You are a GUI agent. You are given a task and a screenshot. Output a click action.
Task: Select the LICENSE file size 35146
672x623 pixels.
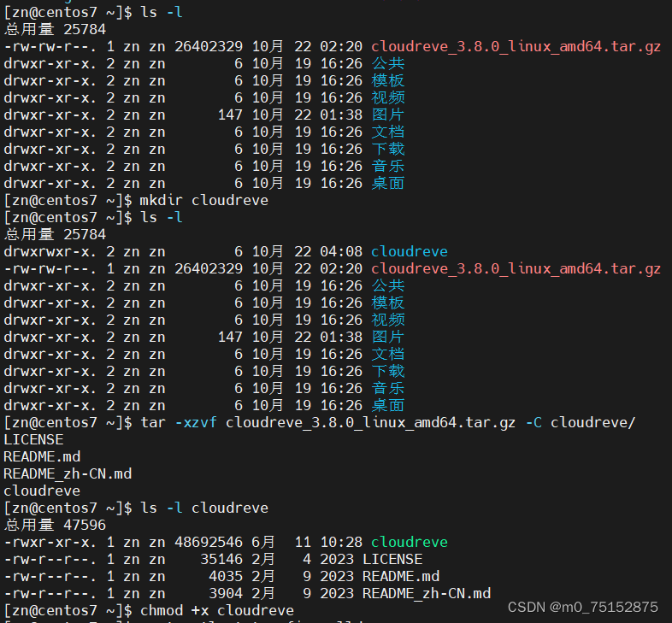click(x=221, y=560)
